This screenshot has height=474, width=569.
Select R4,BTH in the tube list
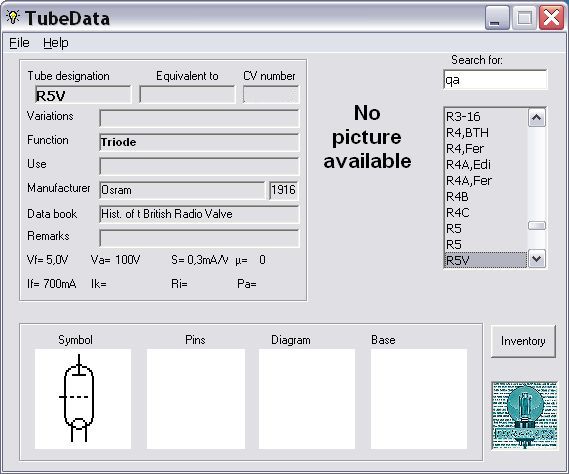[486, 132]
